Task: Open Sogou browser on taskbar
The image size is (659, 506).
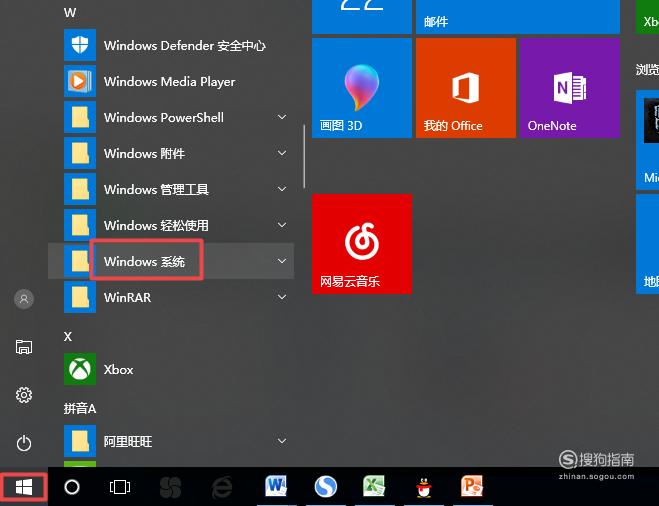Action: pos(326,487)
